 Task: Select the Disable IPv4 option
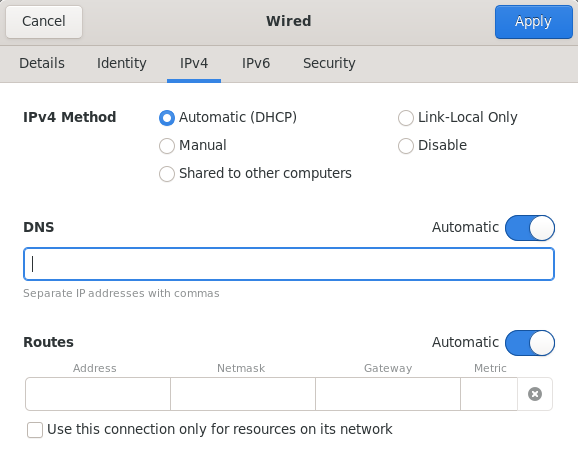[x=405, y=146]
